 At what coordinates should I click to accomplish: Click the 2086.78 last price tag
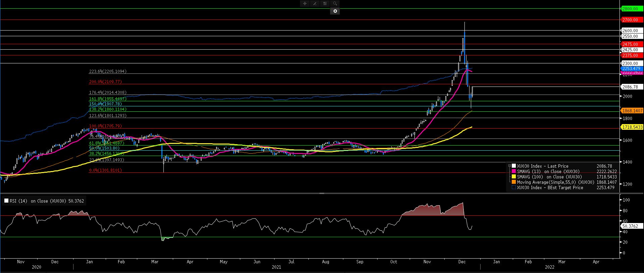tap(632, 87)
